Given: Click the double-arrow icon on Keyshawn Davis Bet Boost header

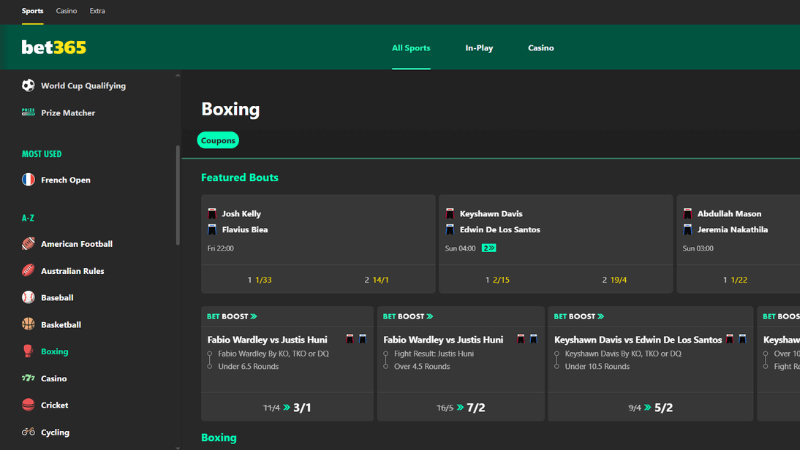Looking at the screenshot, I should [x=601, y=316].
